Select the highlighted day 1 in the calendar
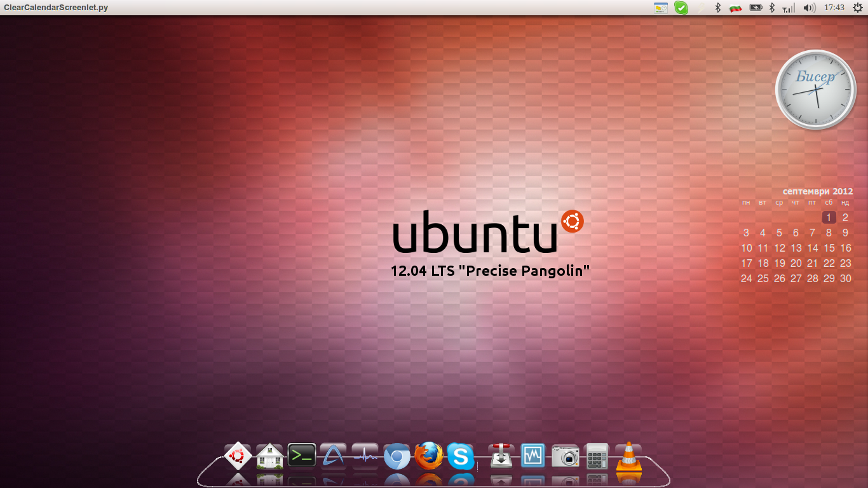Screen dimensions: 868x488 pos(829,217)
